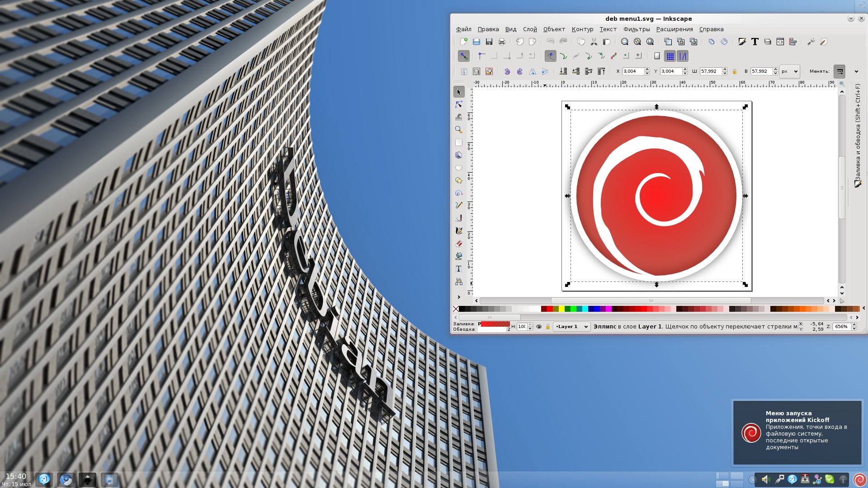Click the Y coordinate input field

(671, 71)
